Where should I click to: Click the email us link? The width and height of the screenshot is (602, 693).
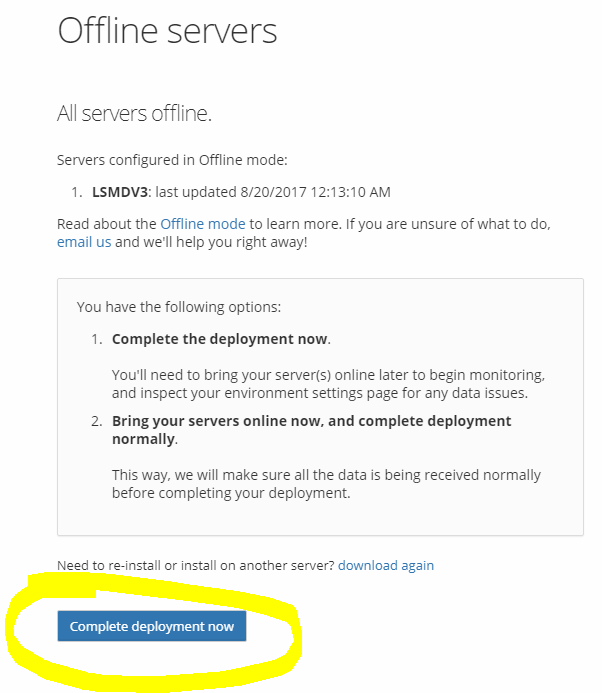[84, 242]
